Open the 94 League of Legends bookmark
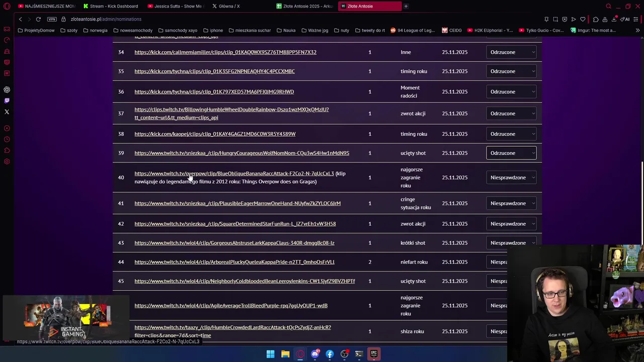This screenshot has width=644, height=362. 412,30
